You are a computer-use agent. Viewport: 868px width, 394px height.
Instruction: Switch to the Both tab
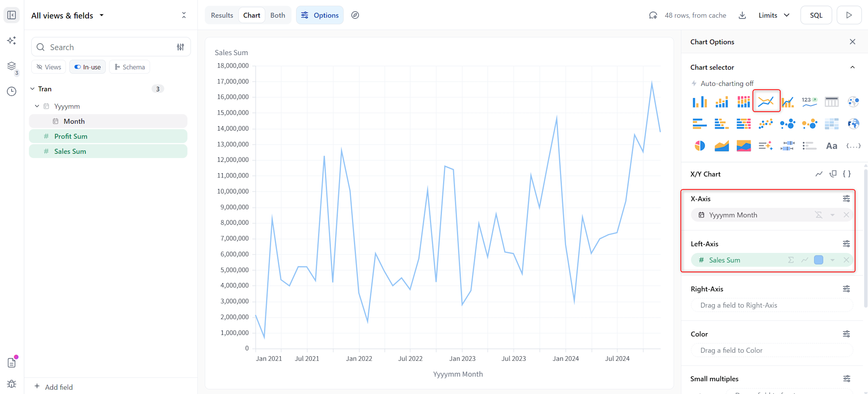coord(278,15)
